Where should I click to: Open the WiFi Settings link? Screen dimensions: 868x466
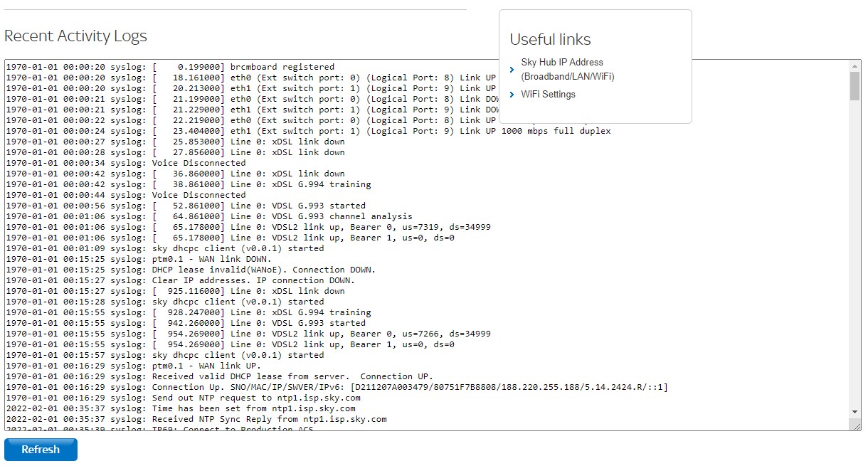(549, 95)
